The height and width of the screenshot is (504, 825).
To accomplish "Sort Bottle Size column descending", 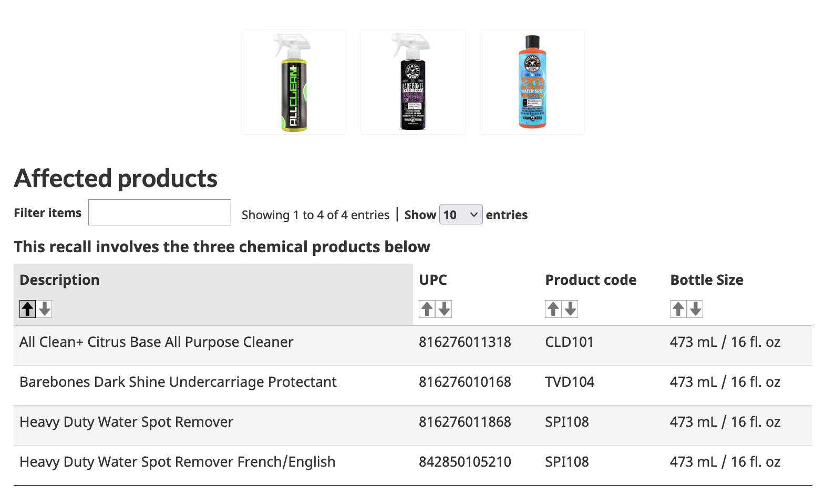I will tap(695, 309).
